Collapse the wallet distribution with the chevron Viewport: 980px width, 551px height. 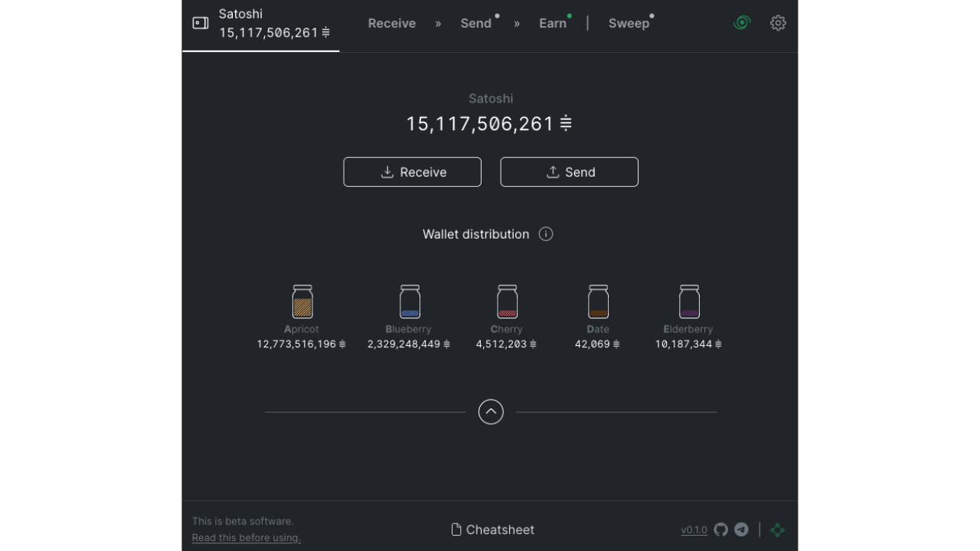click(x=491, y=412)
